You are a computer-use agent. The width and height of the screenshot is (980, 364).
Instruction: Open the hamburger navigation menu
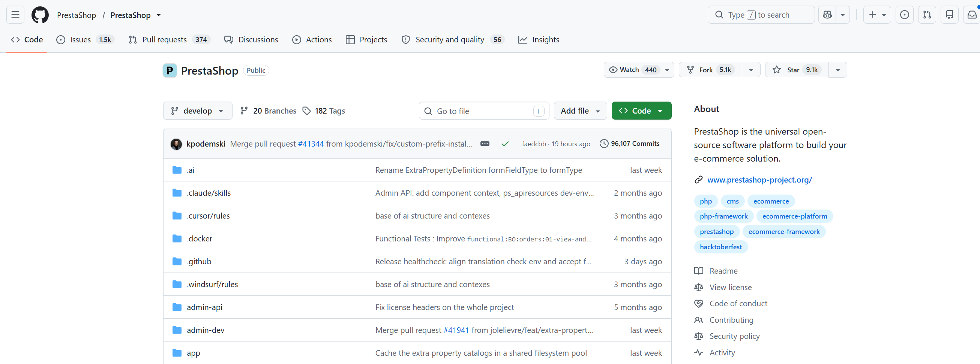15,15
